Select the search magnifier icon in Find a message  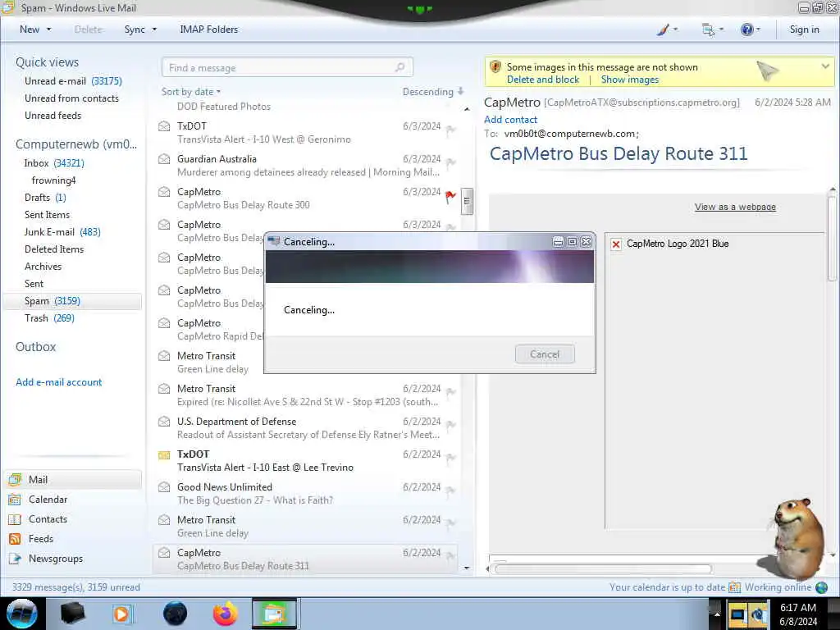(399, 67)
